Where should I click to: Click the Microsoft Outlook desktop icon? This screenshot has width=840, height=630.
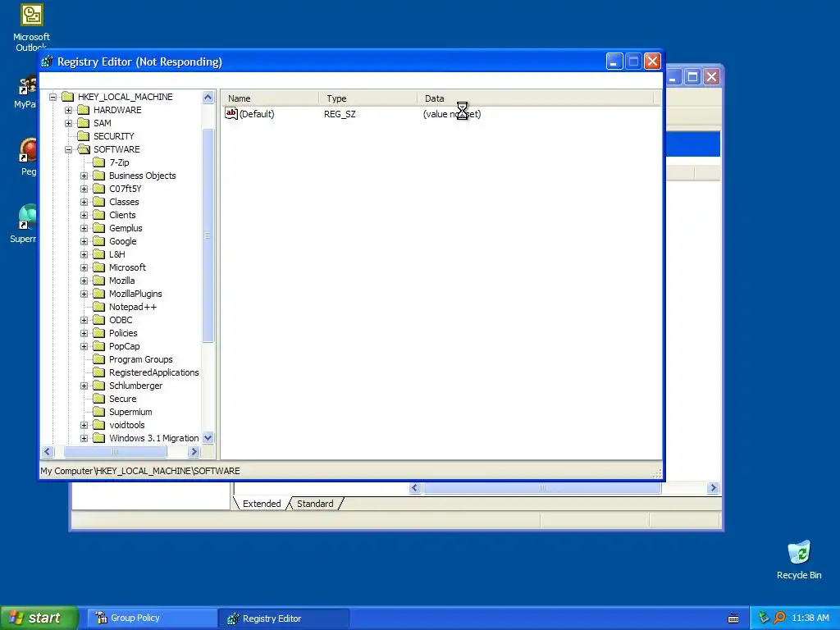32,27
